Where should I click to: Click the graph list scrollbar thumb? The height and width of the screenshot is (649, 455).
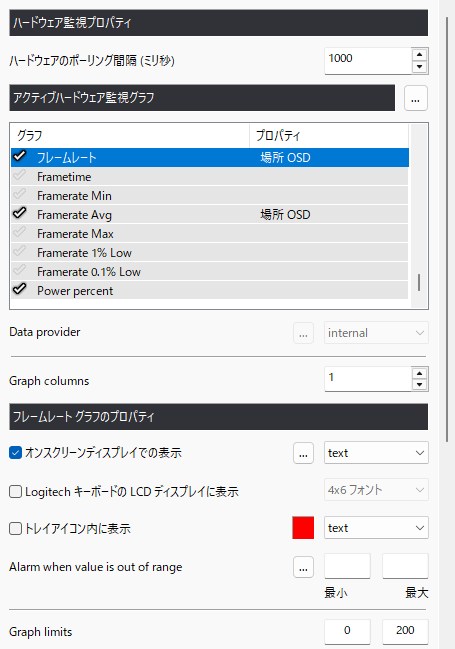pos(419,282)
